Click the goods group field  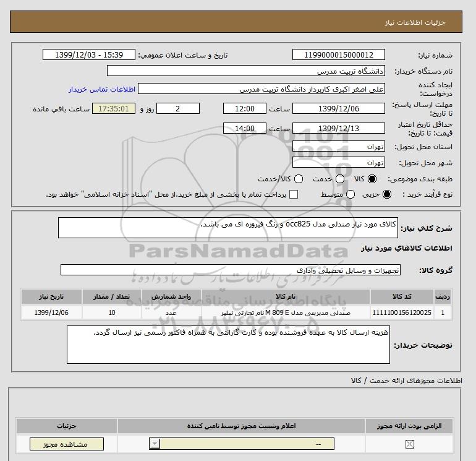[x=231, y=270]
